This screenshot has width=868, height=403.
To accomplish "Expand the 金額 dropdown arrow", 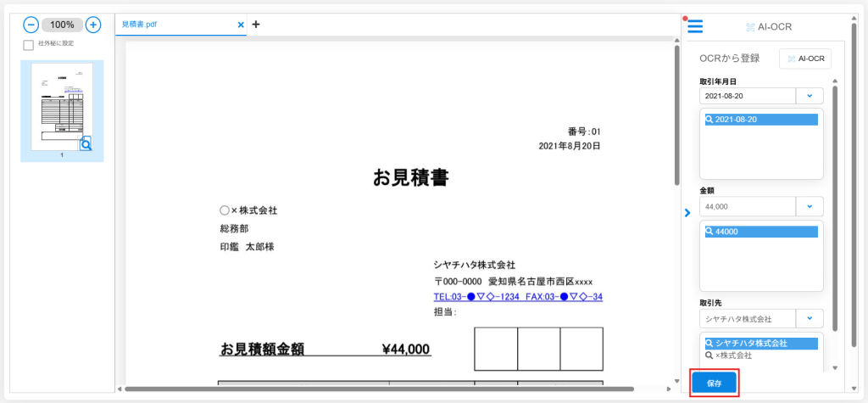I will (810, 206).
